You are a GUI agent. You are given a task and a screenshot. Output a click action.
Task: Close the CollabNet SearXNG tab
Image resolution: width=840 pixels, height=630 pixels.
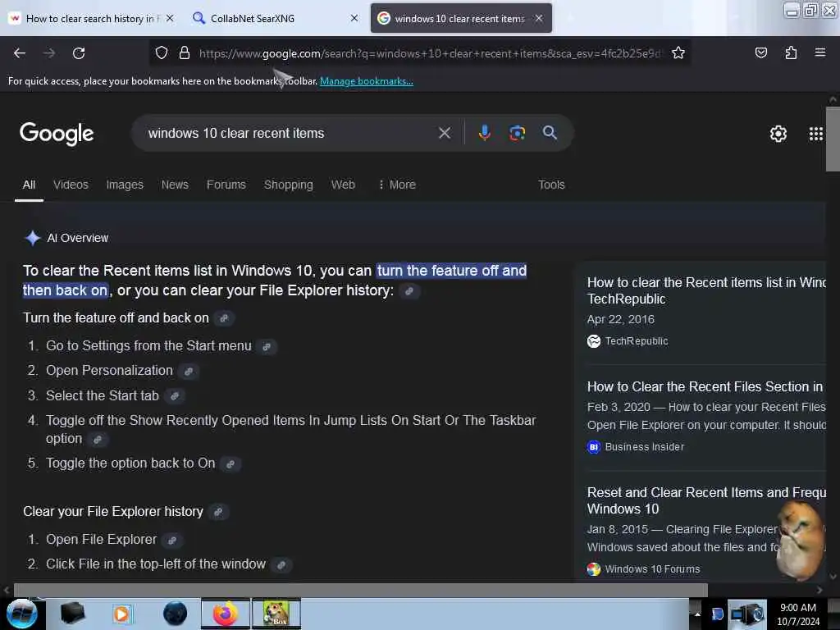pyautogui.click(x=354, y=18)
